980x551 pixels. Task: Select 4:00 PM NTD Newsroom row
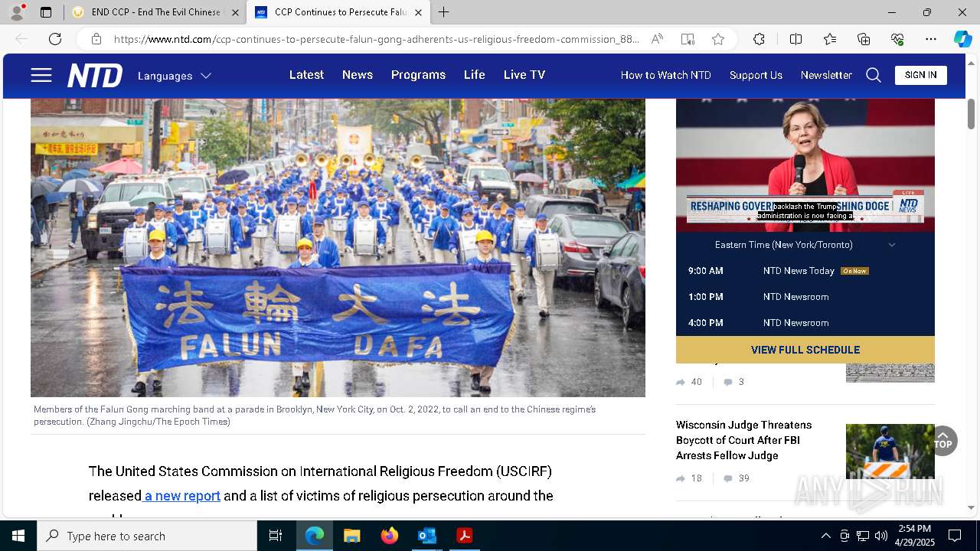(x=805, y=323)
